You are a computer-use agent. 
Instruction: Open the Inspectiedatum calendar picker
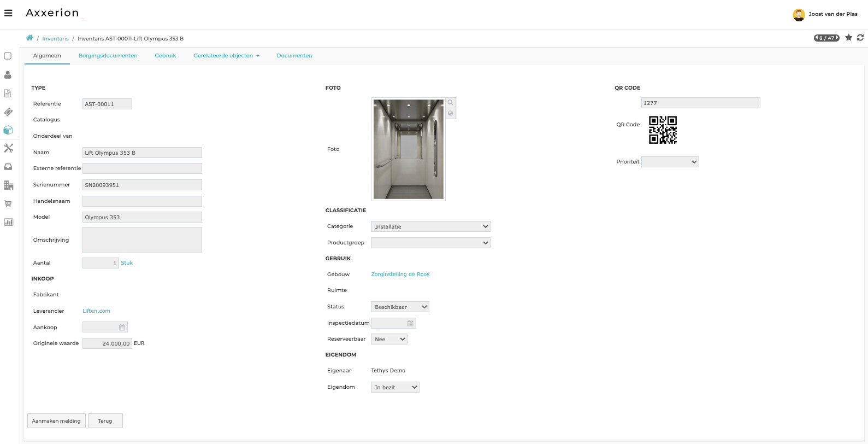click(x=410, y=323)
